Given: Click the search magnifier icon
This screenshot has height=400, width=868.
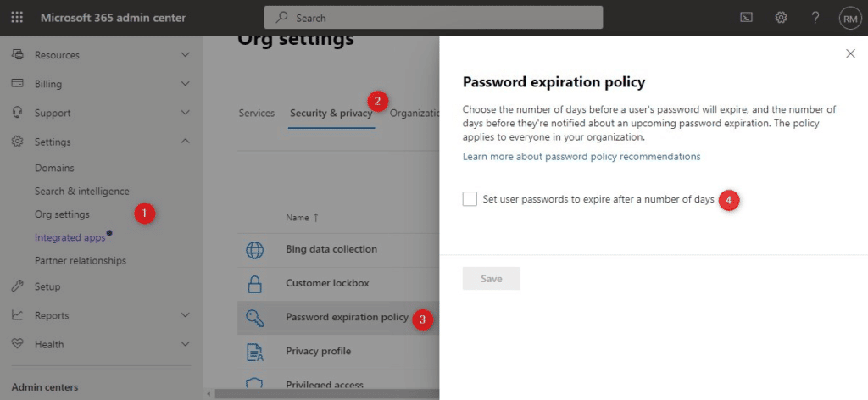Looking at the screenshot, I should (x=281, y=18).
